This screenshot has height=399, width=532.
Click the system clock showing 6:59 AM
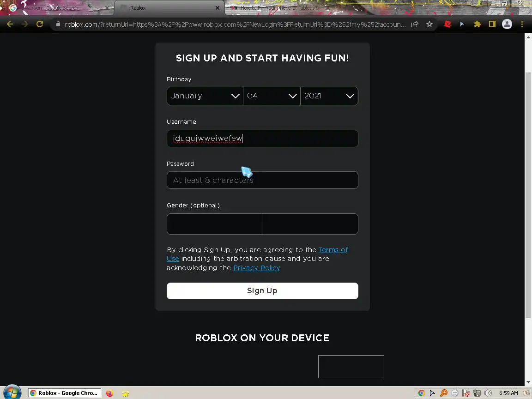[508, 393]
